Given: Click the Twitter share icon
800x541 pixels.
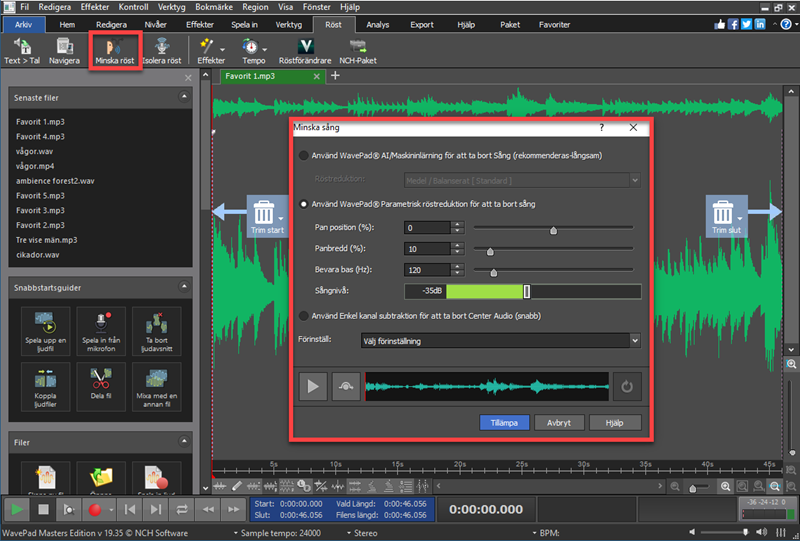Looking at the screenshot, I should tap(746, 24).
